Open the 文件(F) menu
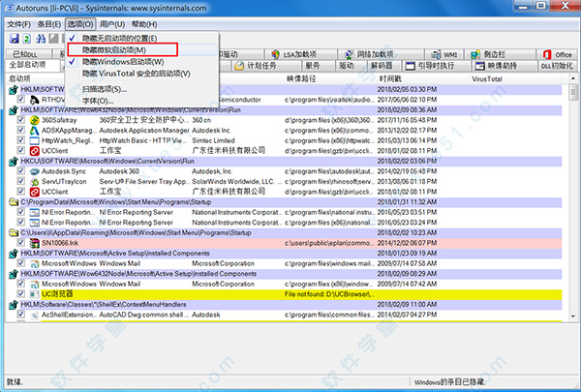Screen dimensions: 581x392 (19, 24)
